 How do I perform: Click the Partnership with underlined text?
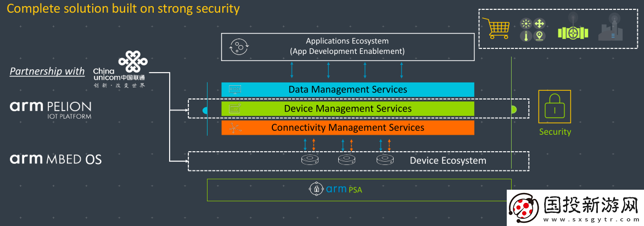tap(47, 71)
